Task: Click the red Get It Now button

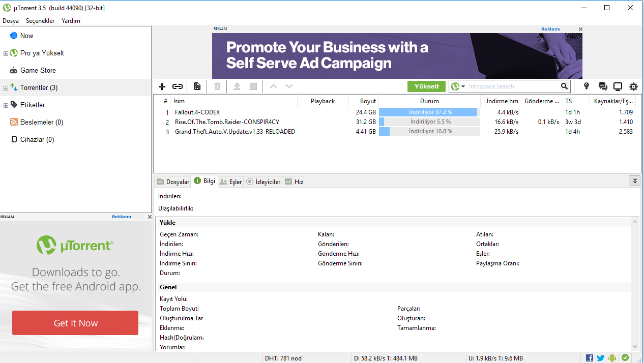Action: tap(75, 323)
